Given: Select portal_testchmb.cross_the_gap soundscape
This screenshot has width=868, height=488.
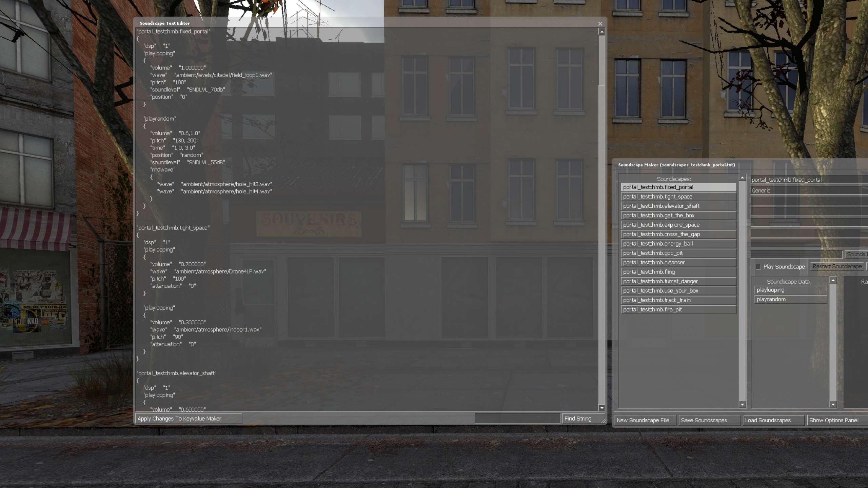Looking at the screenshot, I should pyautogui.click(x=678, y=234).
